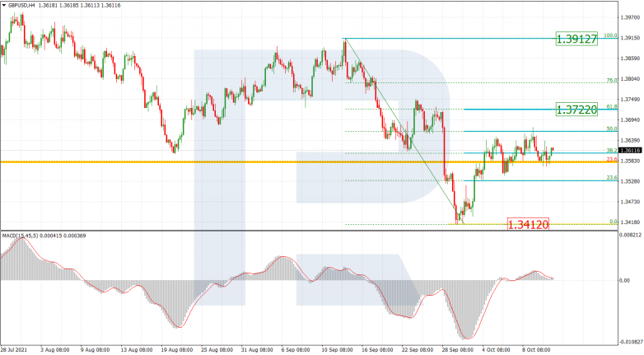
Task: Click the 0.00 MACD zero level value
Action: pyautogui.click(x=625, y=280)
